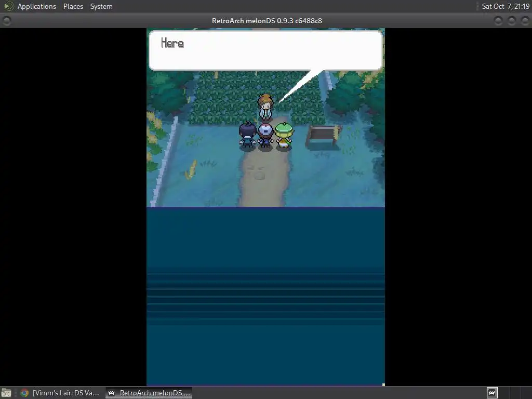Click the RetroArch invader icon in the taskbar entry
Screen dimensions: 532x399
click(111, 393)
